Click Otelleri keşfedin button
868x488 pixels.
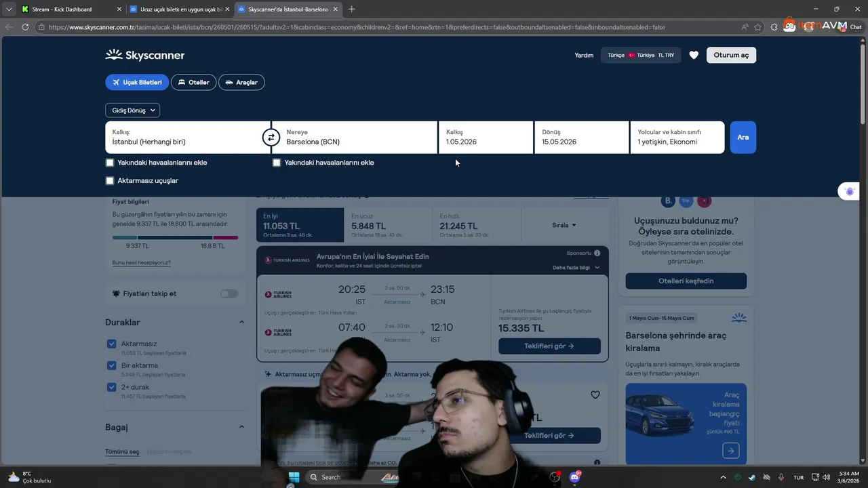[x=686, y=281]
